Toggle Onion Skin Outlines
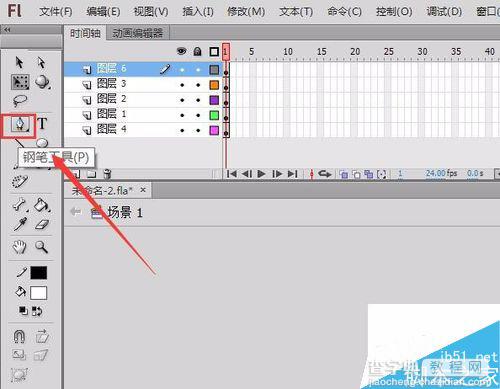The height and width of the screenshot is (389, 500). coord(356,174)
